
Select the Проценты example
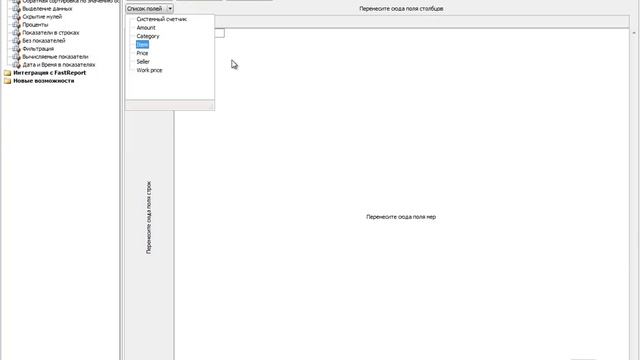point(35,24)
